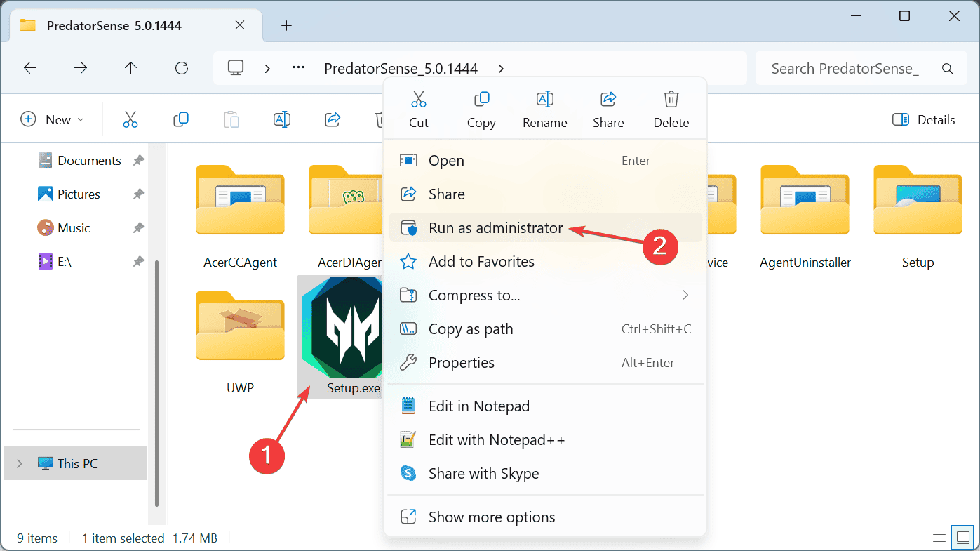Expand the Compress to... submenu
Viewport: 980px width, 551px height.
[x=545, y=296]
